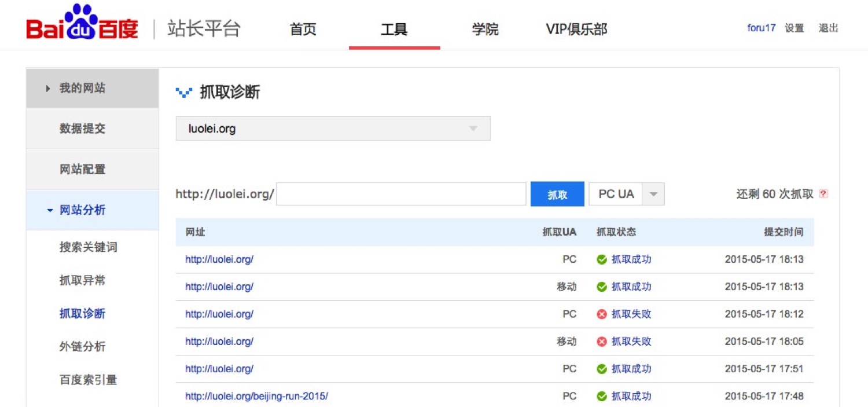Click the green success icon at 17:51 row

(602, 369)
